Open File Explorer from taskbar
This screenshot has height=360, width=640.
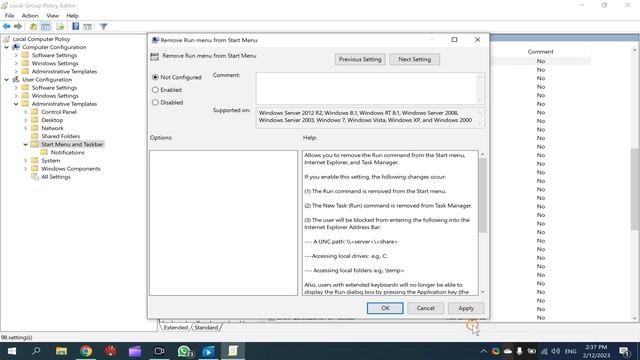62,351
